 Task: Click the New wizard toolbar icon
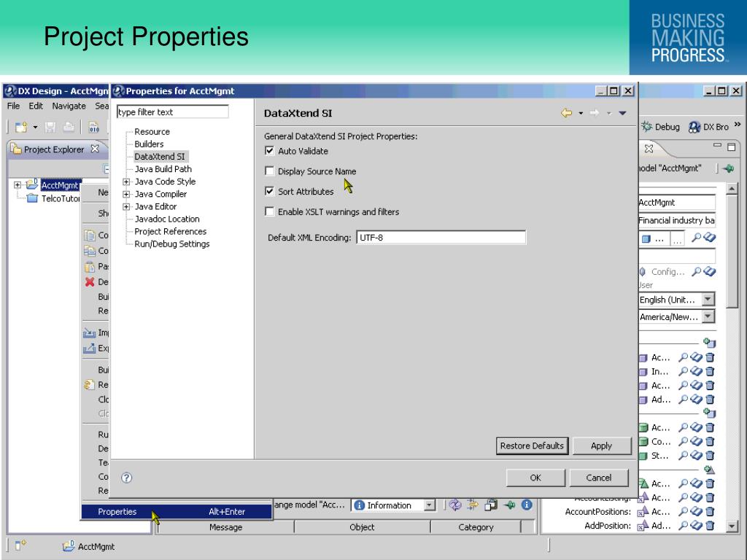click(x=21, y=127)
